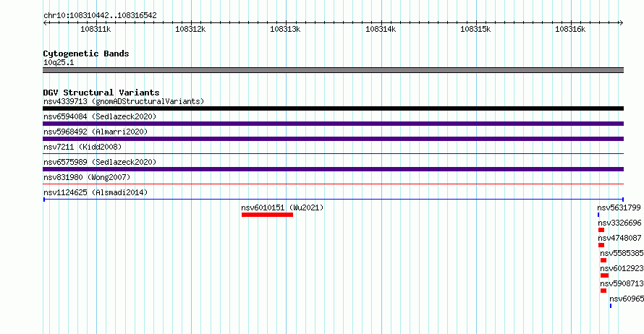Click the red block under nsv5585385

click(603, 260)
